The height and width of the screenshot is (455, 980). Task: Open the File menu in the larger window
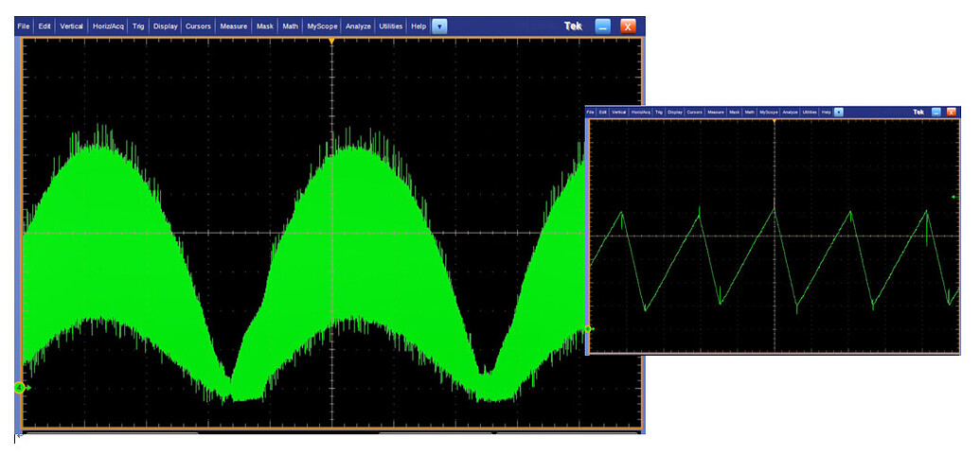(25, 26)
